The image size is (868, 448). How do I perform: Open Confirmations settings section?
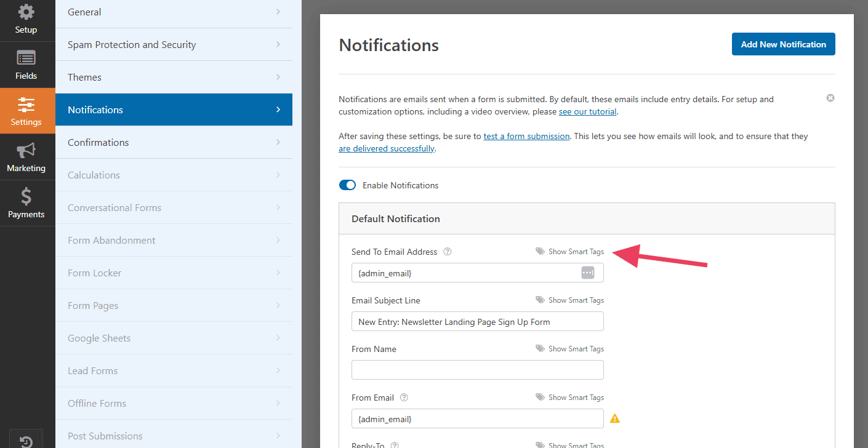point(174,142)
